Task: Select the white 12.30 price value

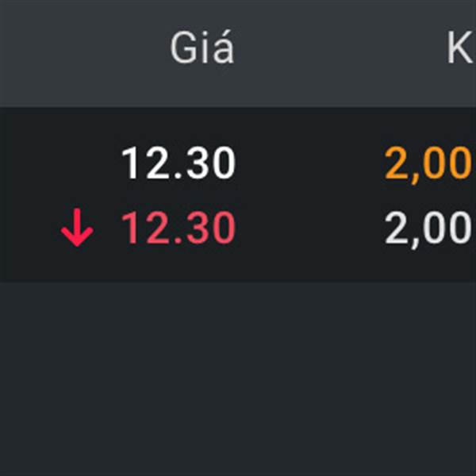Action: 178,163
